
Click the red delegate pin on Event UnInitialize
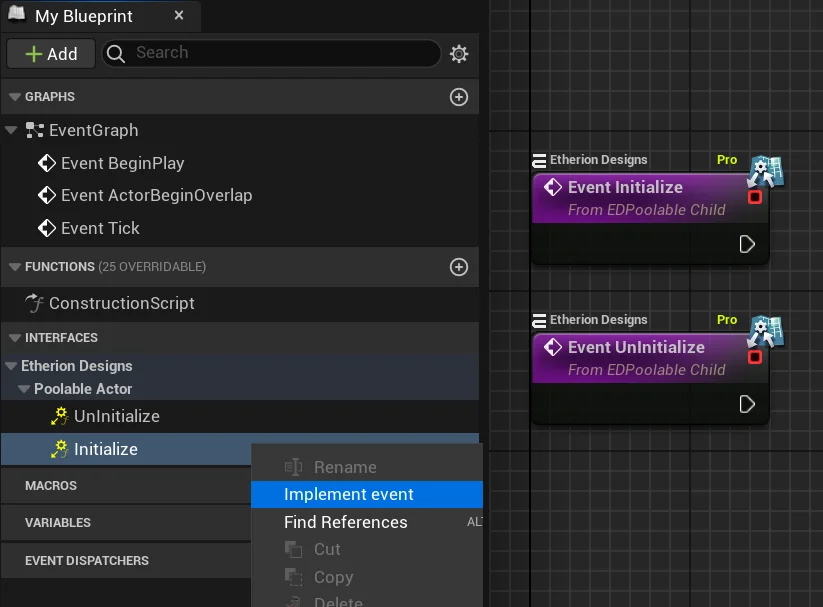click(x=755, y=357)
